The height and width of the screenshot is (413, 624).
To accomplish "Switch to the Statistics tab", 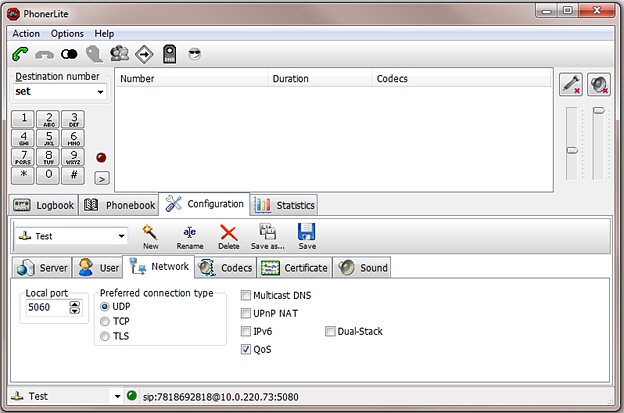I will [284, 205].
